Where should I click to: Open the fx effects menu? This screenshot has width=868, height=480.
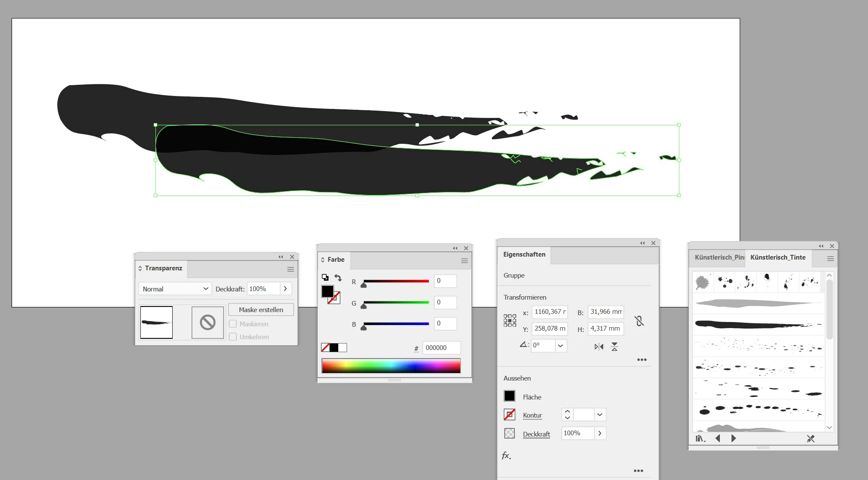point(506,455)
